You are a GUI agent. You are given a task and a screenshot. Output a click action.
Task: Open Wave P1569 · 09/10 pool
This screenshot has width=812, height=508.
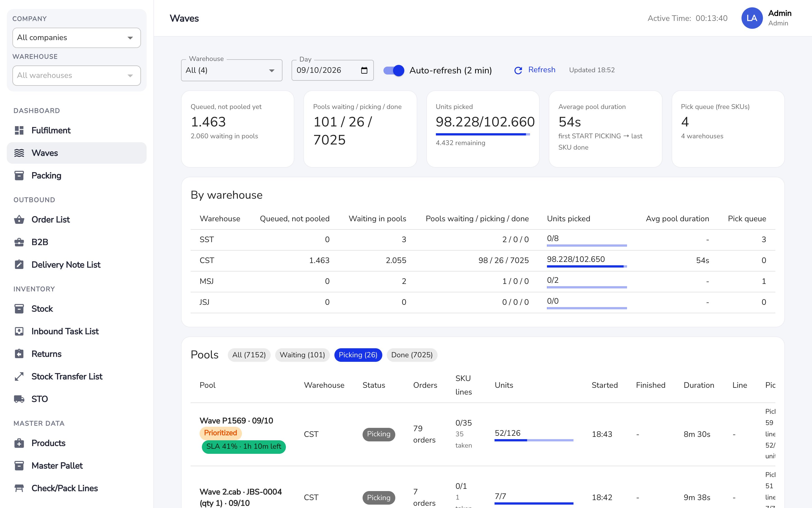[236, 421]
